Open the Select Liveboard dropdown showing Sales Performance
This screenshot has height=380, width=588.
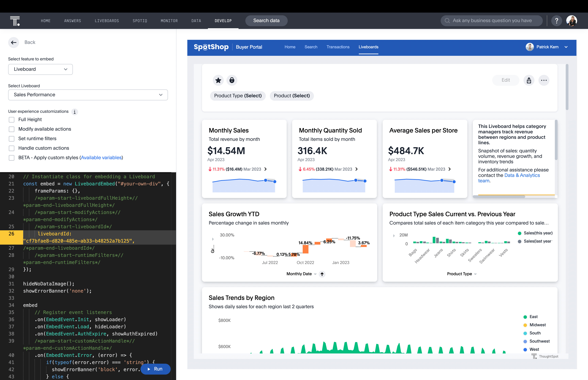[x=88, y=95]
